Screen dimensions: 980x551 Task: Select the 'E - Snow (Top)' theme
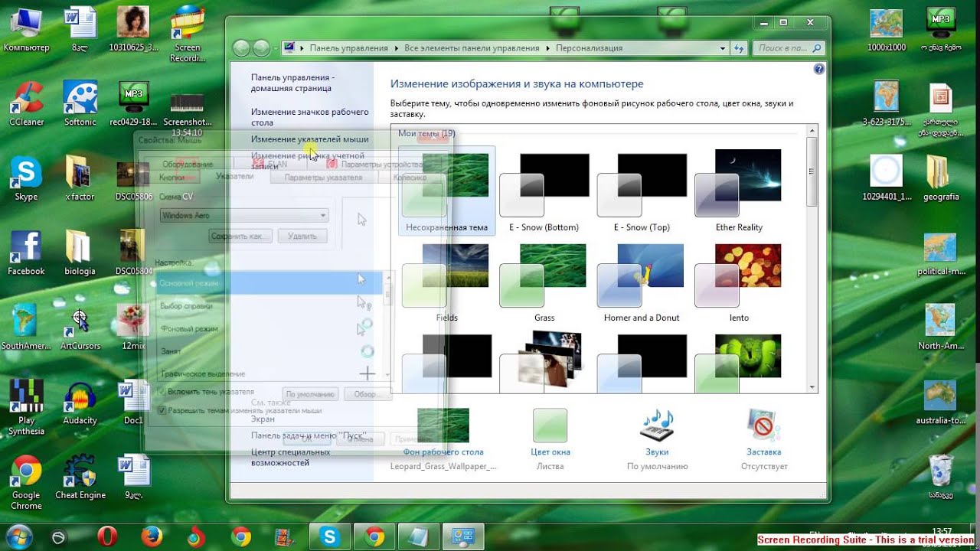click(642, 191)
